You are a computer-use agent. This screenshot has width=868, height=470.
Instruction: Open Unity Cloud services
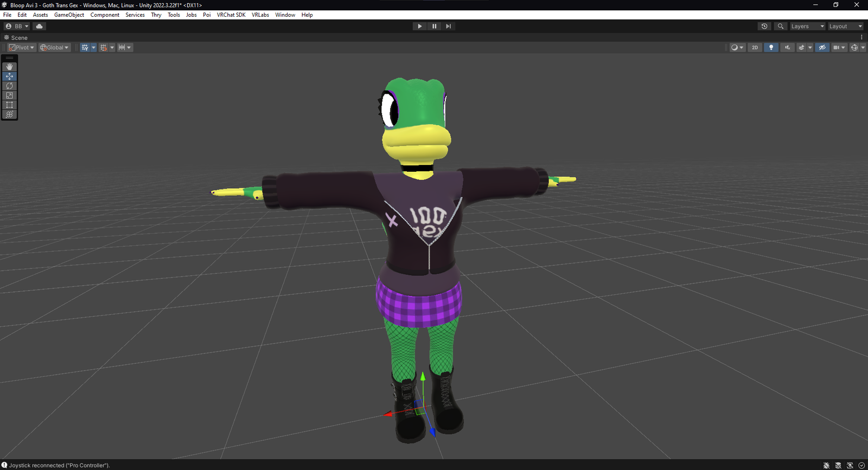click(x=39, y=26)
